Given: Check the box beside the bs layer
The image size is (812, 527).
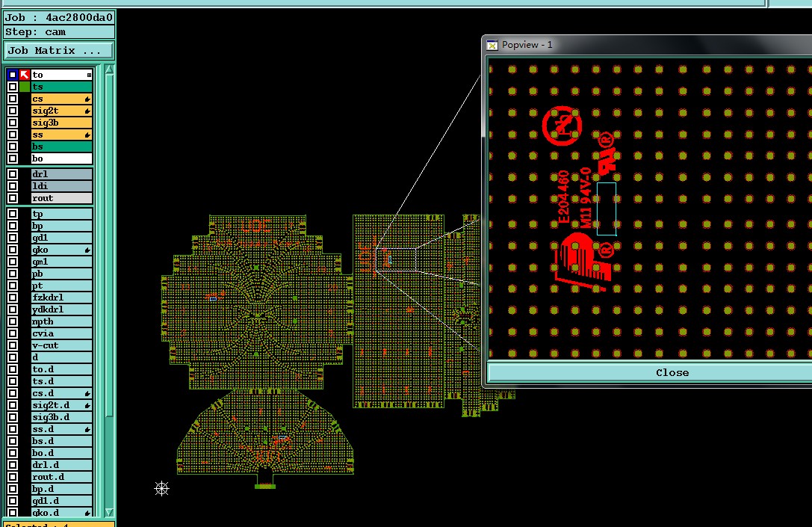Looking at the screenshot, I should [x=13, y=147].
